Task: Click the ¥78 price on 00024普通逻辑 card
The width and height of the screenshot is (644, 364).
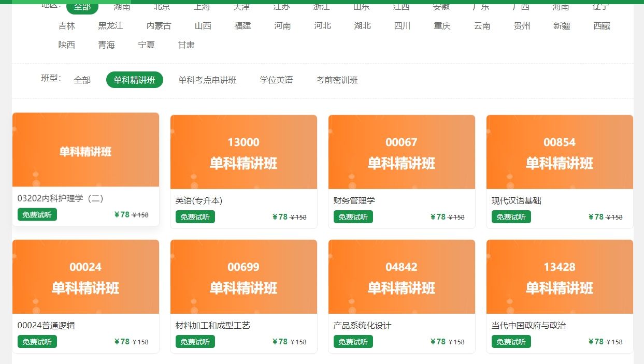Action: point(122,342)
